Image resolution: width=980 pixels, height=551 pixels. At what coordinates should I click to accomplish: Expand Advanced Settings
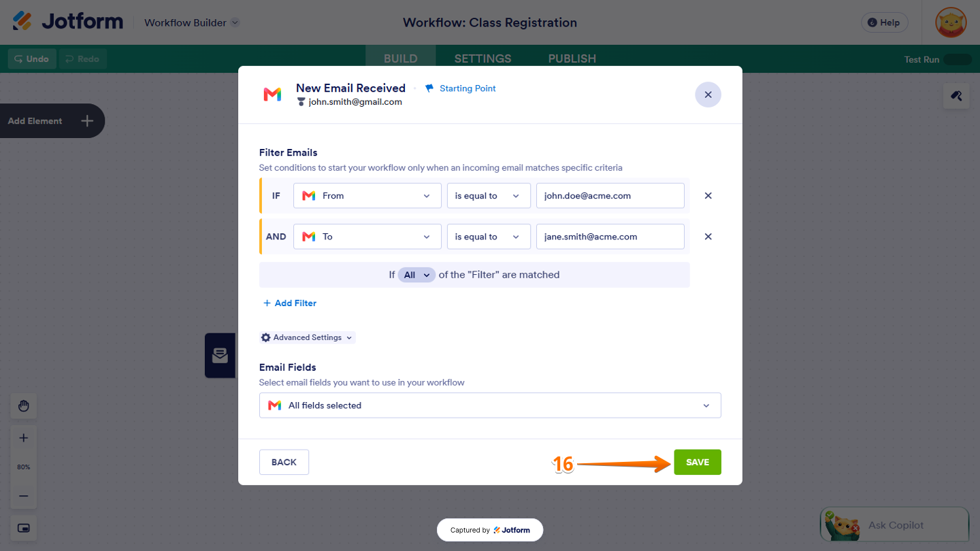click(308, 337)
